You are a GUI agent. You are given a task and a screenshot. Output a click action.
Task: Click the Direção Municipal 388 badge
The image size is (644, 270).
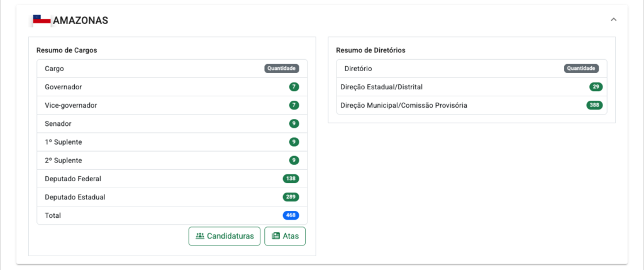pos(594,105)
